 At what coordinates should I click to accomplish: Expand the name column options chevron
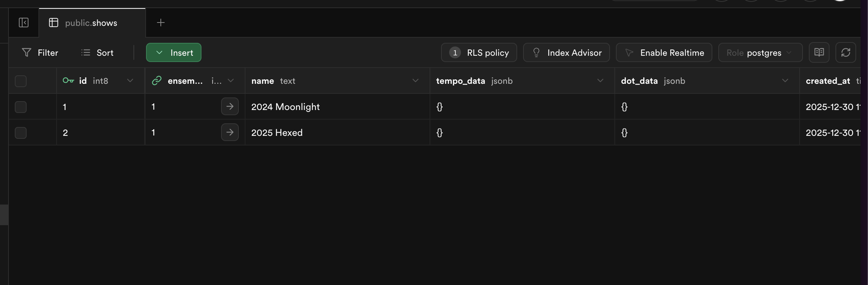416,81
